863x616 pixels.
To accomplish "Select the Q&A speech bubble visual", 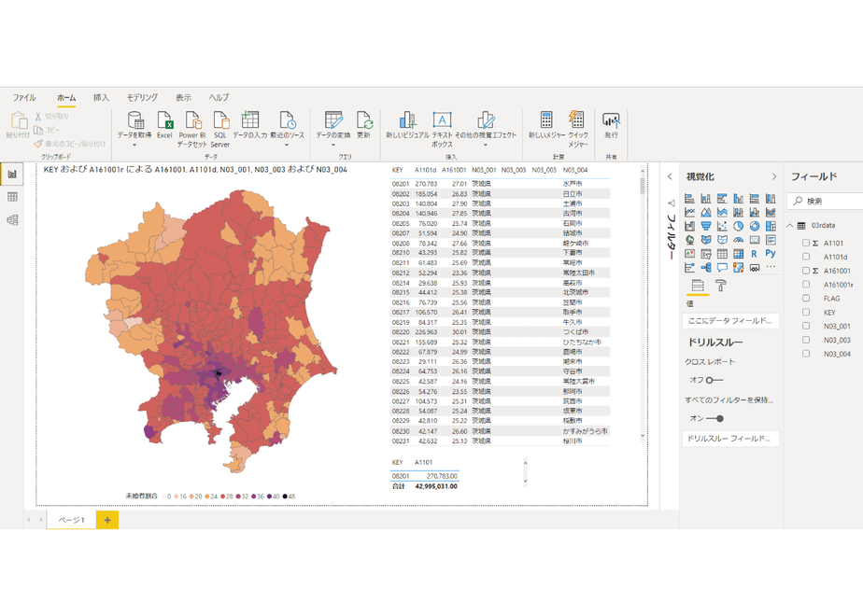I will pyautogui.click(x=722, y=268).
